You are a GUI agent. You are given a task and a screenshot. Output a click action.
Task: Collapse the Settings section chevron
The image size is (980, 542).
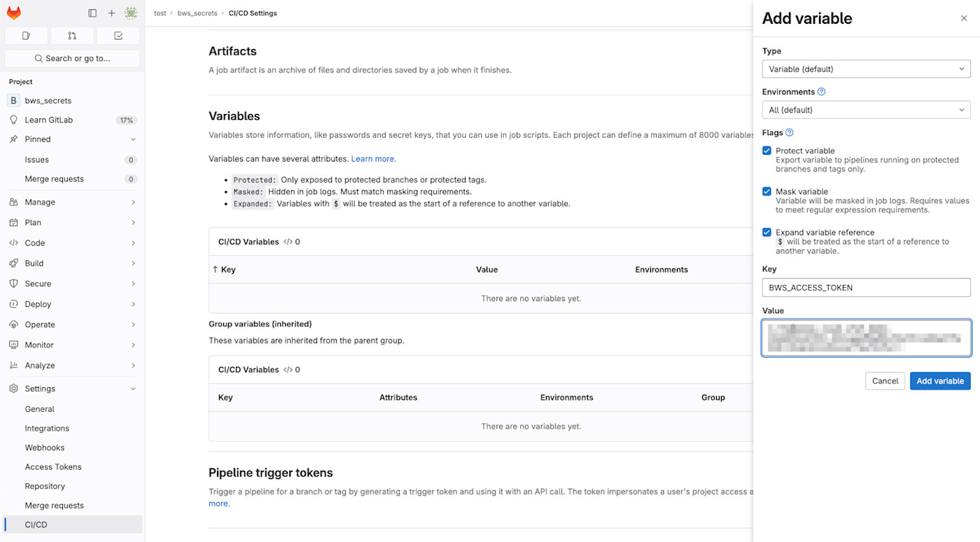(x=133, y=388)
